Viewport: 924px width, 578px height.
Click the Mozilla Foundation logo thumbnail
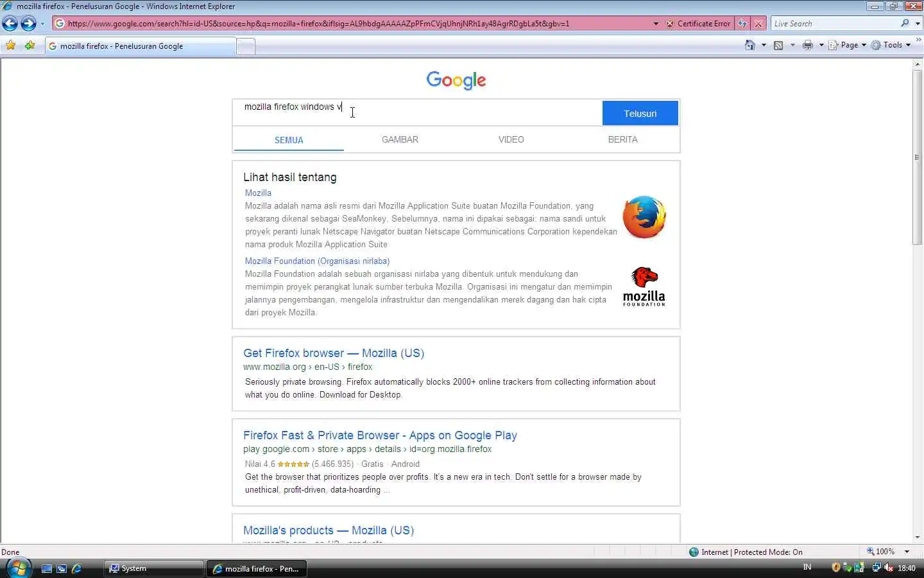644,286
